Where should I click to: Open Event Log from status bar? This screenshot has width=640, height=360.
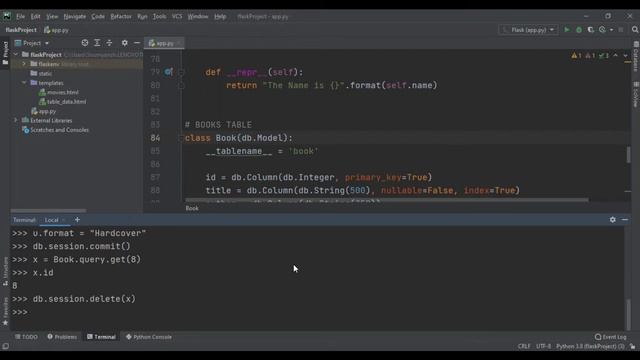(611, 337)
